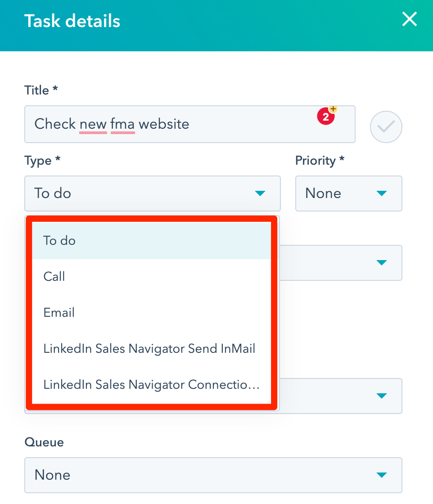The image size is (433, 504).
Task: Mark task complete with the checkmark circle
Action: click(x=386, y=127)
